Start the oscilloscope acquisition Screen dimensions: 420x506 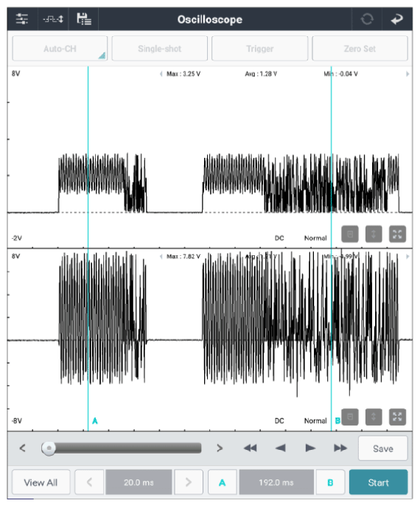[379, 482]
